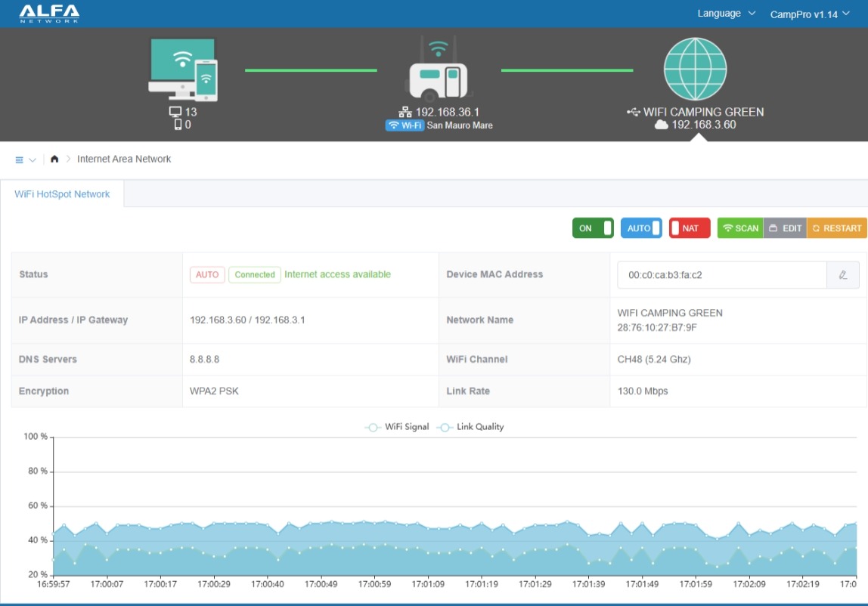Open the CampPro v1.14 dropdown menu
The height and width of the screenshot is (606, 868).
[x=809, y=14]
